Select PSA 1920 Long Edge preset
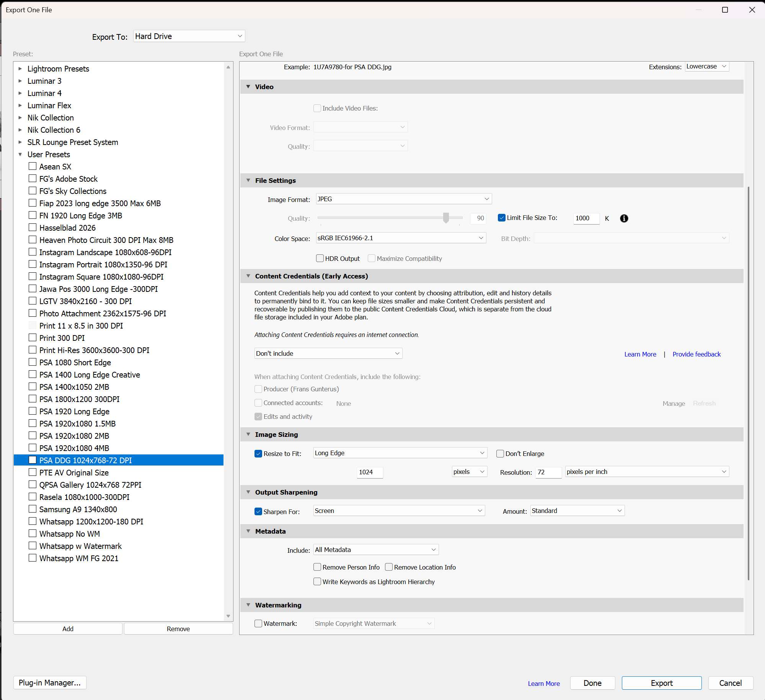 (74, 411)
